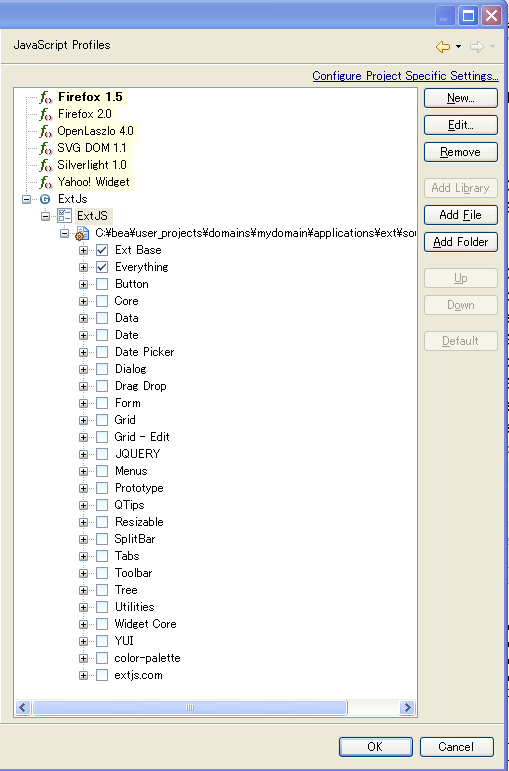Select the OpenLaszlo 4.0 profile label

(x=95, y=131)
